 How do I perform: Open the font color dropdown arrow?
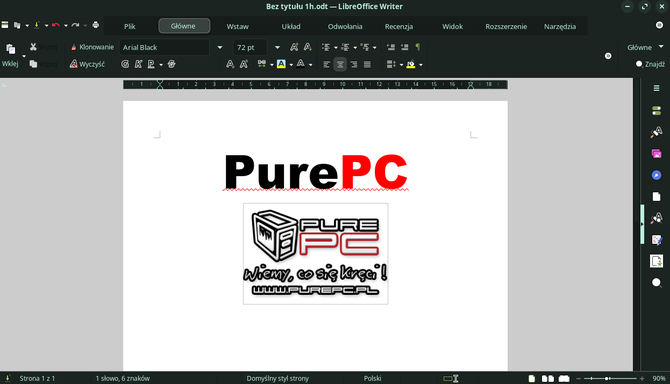pyautogui.click(x=311, y=65)
